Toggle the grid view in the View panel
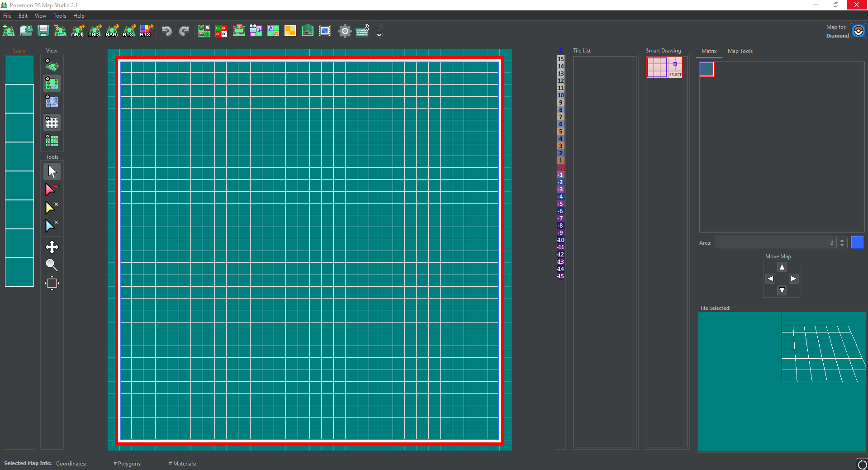Image resolution: width=868 pixels, height=470 pixels. 52,122
